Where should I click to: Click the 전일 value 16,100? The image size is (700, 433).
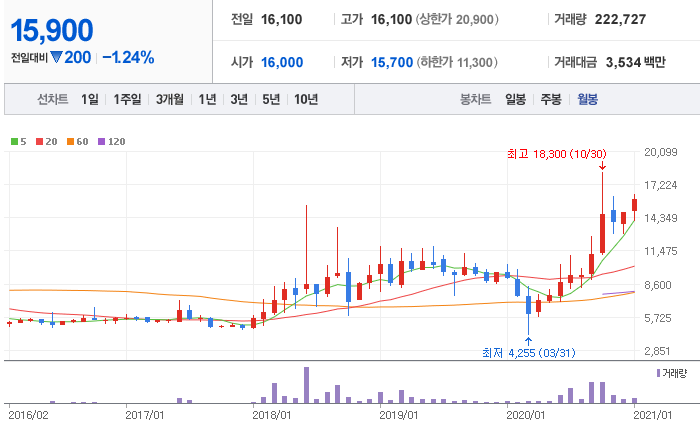tap(281, 19)
